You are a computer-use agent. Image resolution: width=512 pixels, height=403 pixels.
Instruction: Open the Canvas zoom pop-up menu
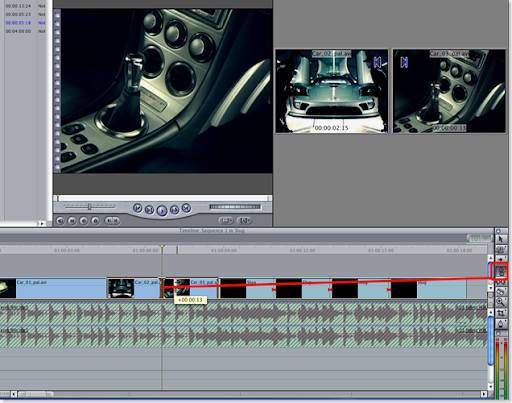(x=226, y=220)
